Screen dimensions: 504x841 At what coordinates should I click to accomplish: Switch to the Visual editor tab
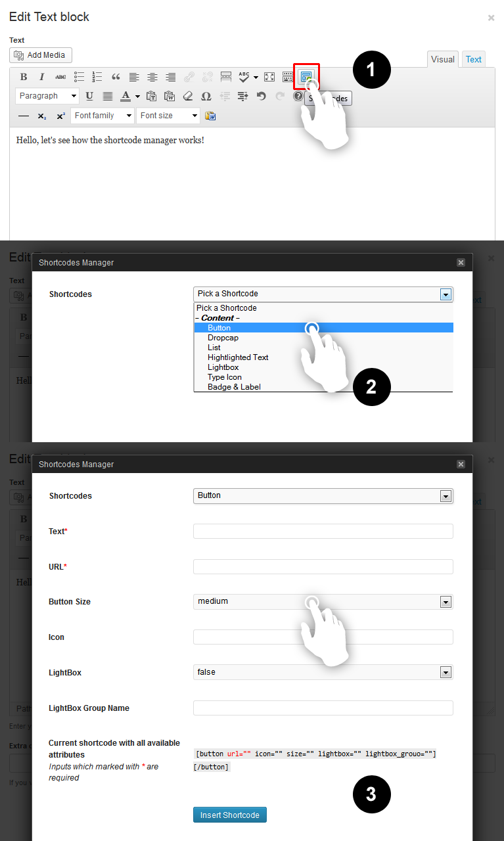443,59
